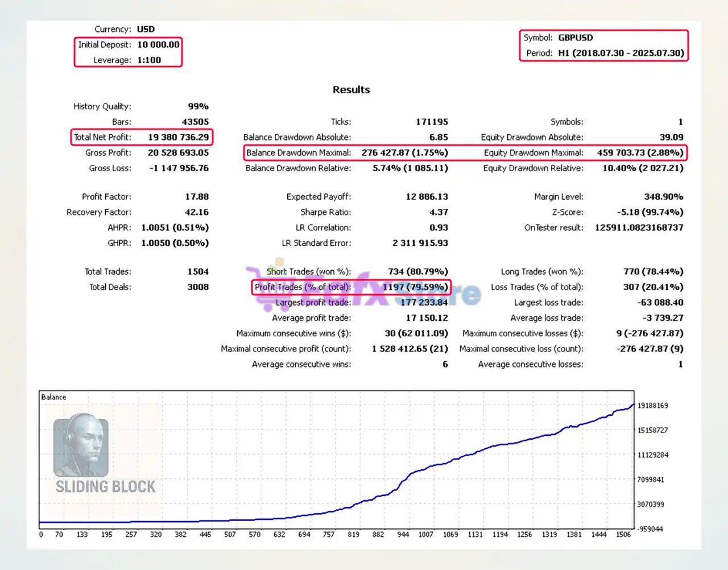Screen dimensions: 728x570
Task: Click Gross Loss value -1 147 956.76
Action: tap(179, 168)
